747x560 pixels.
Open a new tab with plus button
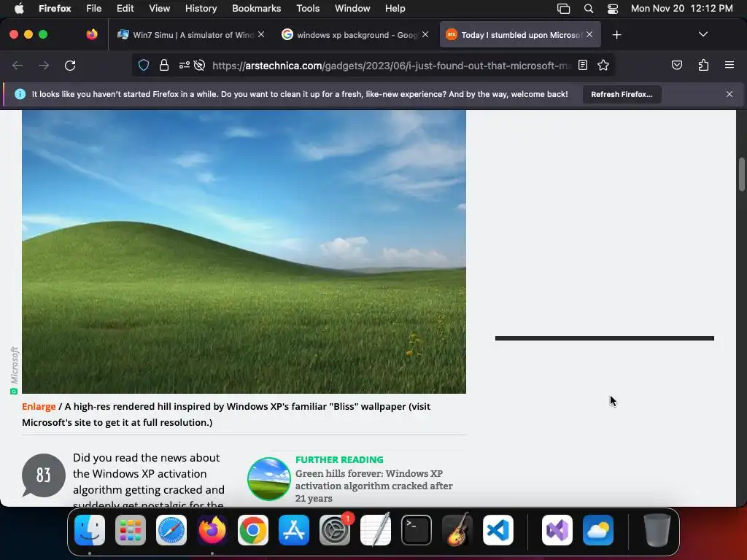click(x=617, y=35)
